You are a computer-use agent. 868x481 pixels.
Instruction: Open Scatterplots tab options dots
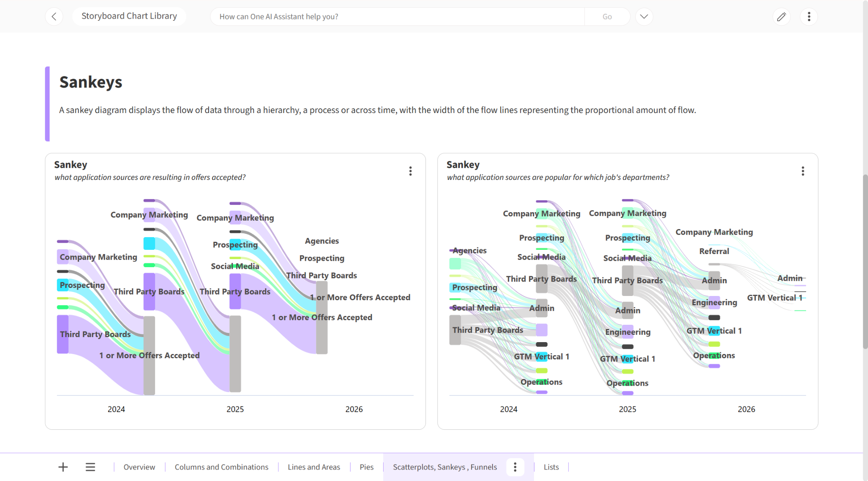(515, 467)
